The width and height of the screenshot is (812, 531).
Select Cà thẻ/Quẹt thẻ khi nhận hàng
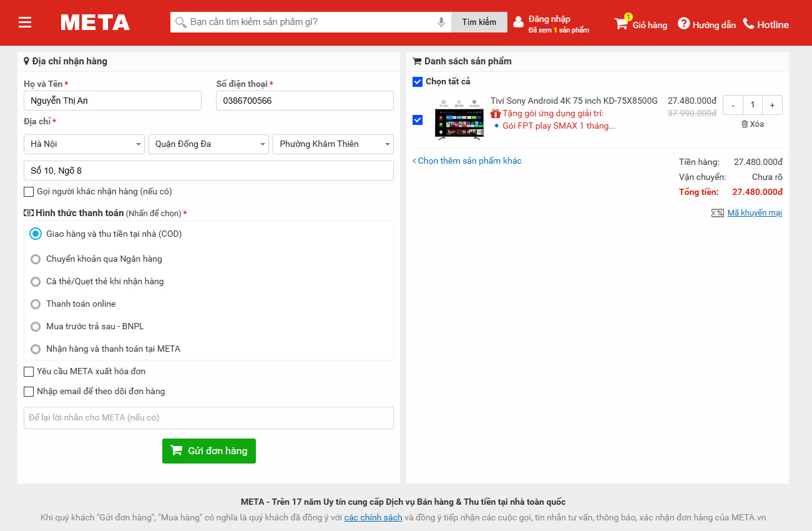pyautogui.click(x=36, y=281)
